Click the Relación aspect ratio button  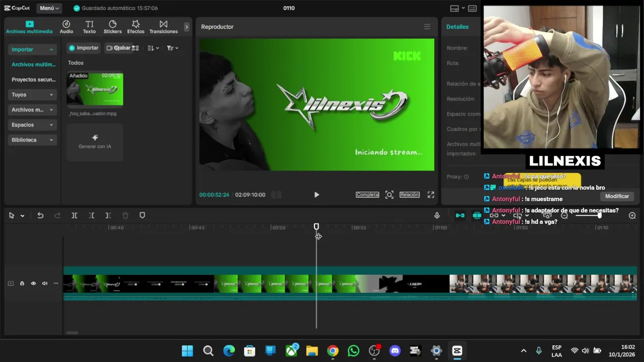click(410, 195)
